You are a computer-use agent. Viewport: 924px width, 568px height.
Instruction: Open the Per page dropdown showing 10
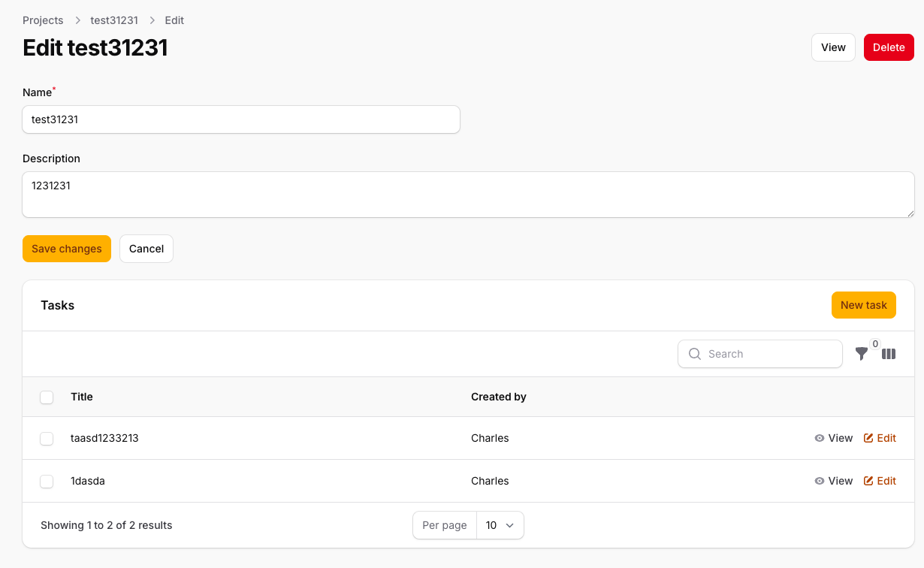(x=500, y=525)
